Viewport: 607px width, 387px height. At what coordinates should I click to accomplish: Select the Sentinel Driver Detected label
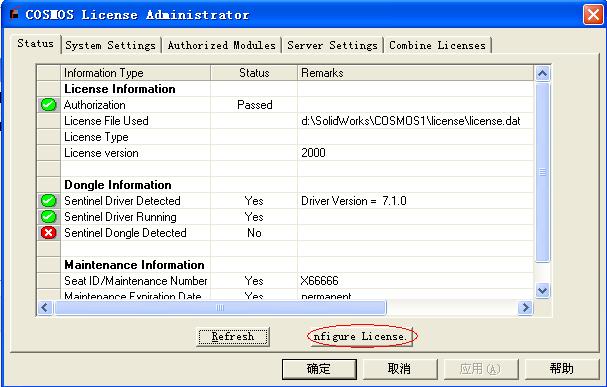click(122, 201)
